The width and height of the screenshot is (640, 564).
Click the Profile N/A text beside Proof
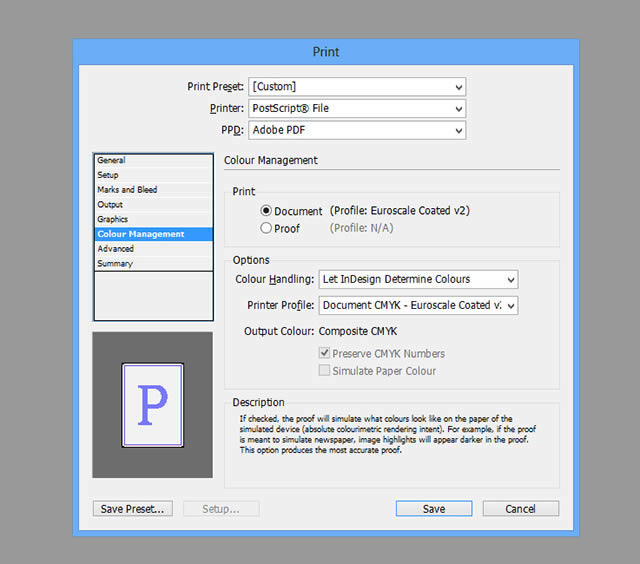[361, 228]
